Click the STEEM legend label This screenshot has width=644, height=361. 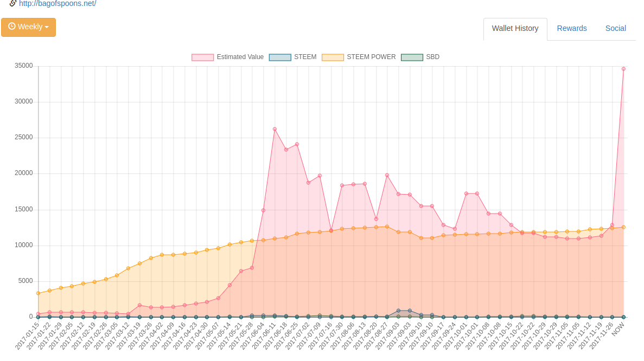[305, 57]
